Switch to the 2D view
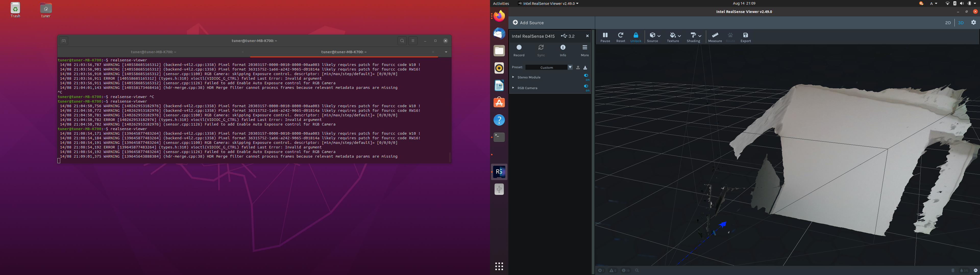 click(948, 23)
